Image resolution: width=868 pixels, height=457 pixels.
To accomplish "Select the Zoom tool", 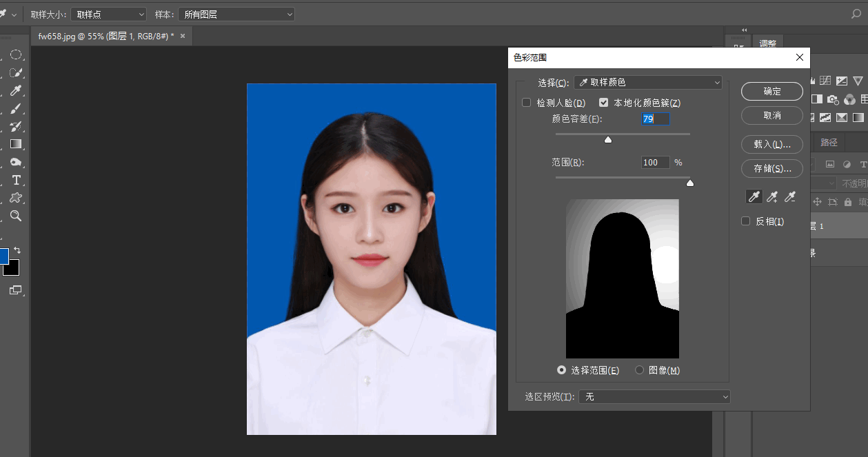I will 16,216.
